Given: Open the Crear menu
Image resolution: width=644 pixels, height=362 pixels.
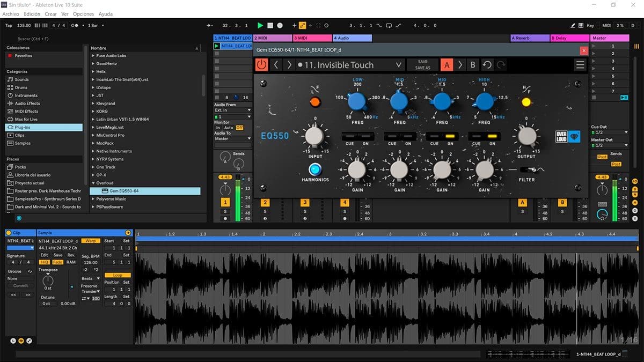Looking at the screenshot, I should coord(51,14).
